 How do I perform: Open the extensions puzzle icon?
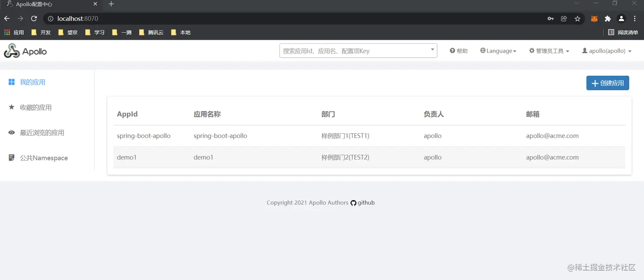click(x=608, y=19)
